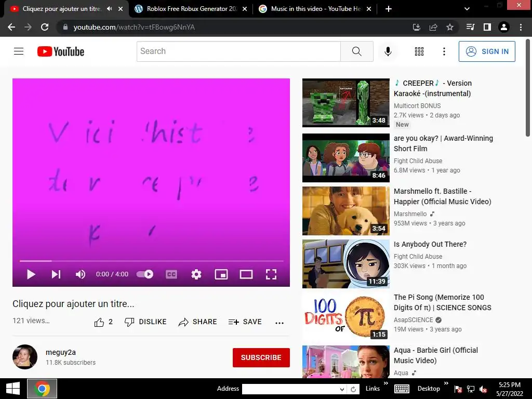Open more actions ellipsis below video
532x399 pixels.
tap(279, 323)
